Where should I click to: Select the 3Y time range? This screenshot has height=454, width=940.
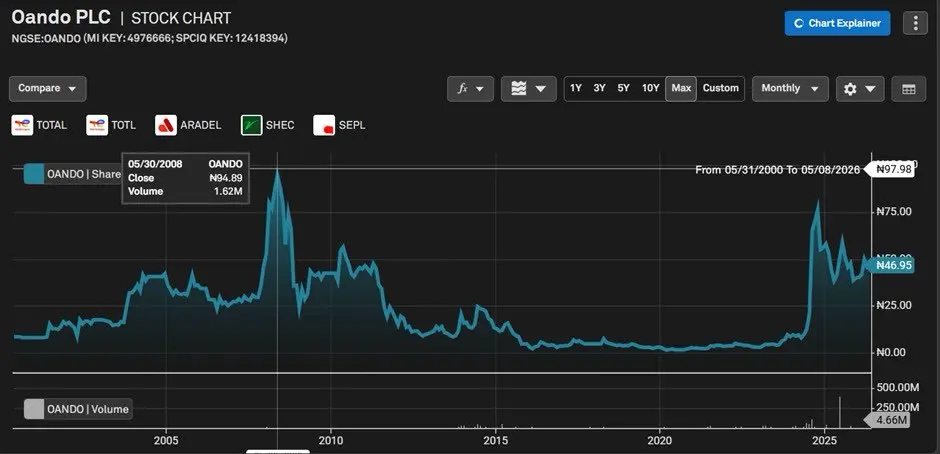click(599, 88)
